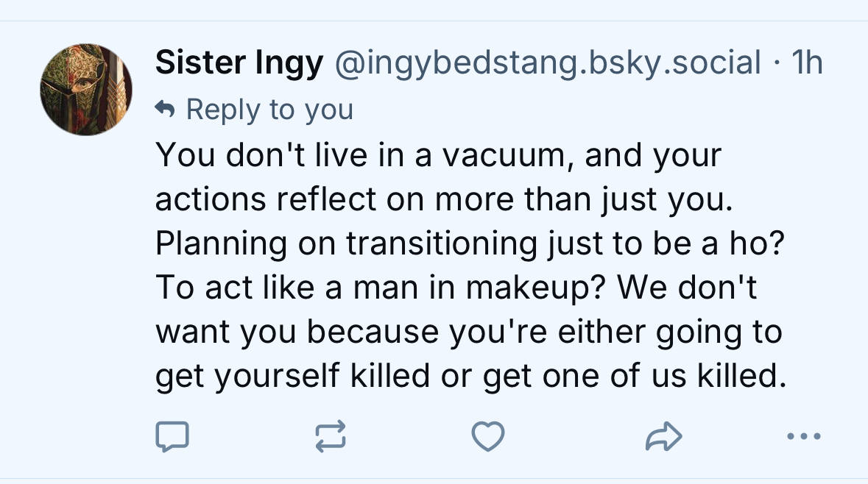The image size is (868, 484).
Task: Click the display name "Sister Ingy"
Action: [x=239, y=64]
